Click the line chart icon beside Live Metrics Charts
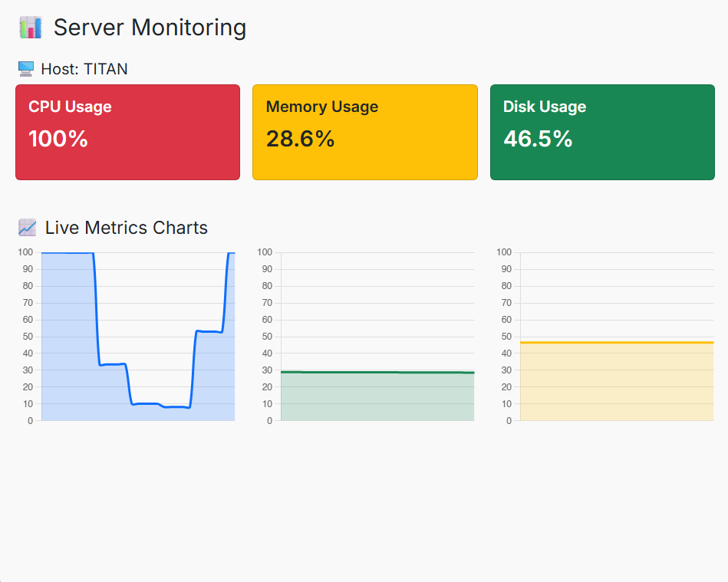This screenshot has width=728, height=582. (x=28, y=228)
